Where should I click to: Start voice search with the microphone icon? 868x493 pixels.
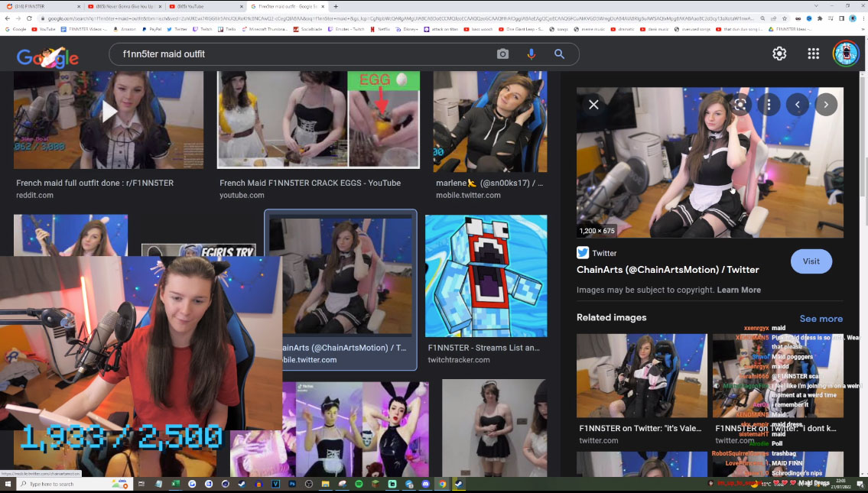(531, 54)
